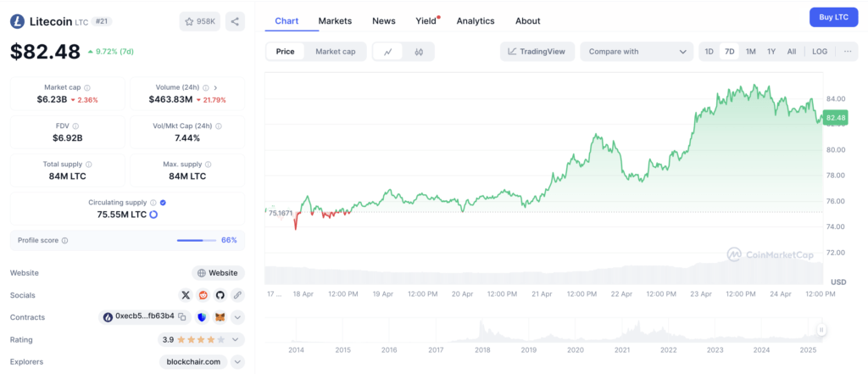Select 1M time range
The image size is (868, 374).
[751, 52]
